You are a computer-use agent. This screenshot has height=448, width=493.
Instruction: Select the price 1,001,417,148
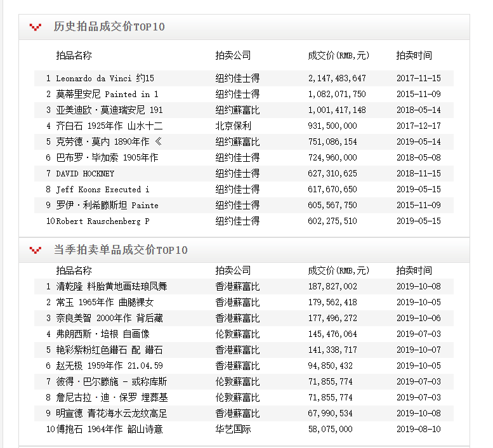(x=337, y=110)
